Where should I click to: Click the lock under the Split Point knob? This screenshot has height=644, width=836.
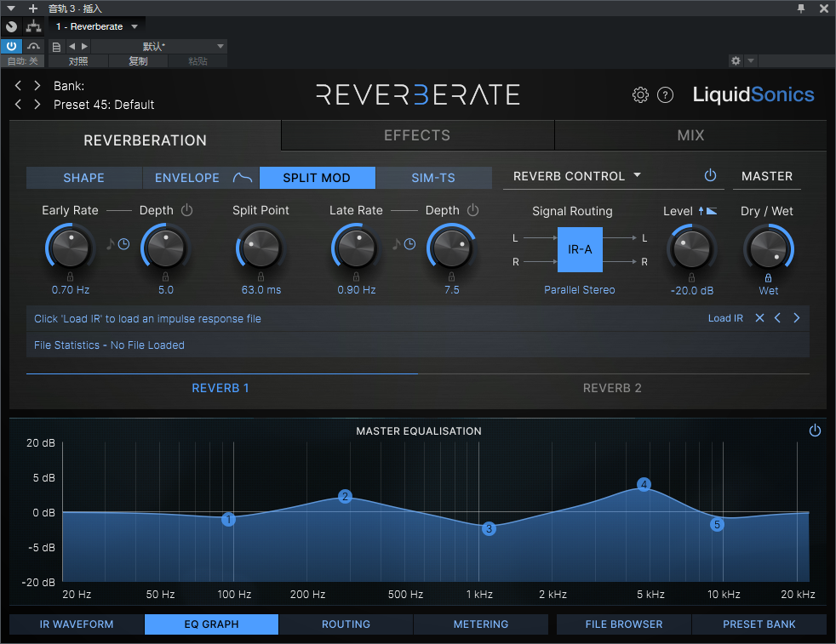pyautogui.click(x=261, y=276)
